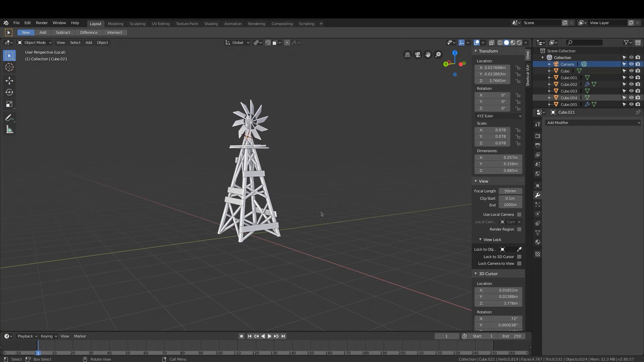
Task: Switch to the Shading workspace tab
Action: click(211, 23)
